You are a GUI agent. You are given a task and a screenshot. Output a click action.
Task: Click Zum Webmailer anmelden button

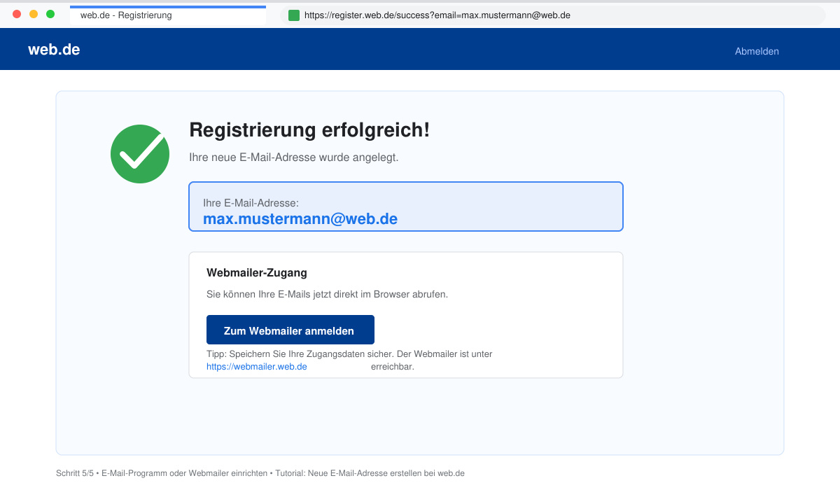pos(290,330)
